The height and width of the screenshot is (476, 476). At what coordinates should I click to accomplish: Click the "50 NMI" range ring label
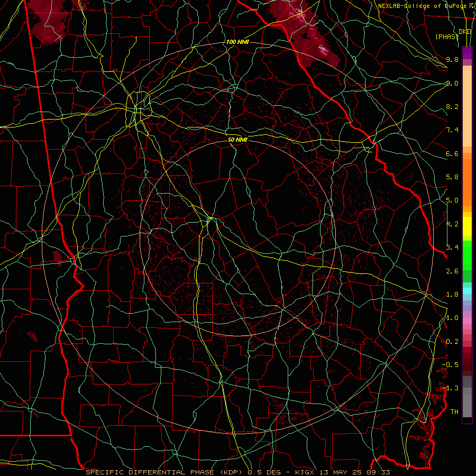[x=237, y=140]
